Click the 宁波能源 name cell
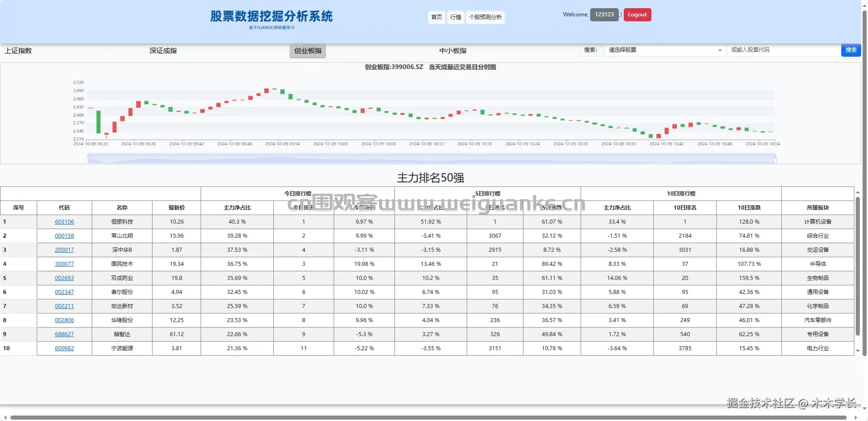Viewport: 868px width, 421px height. 122,348
